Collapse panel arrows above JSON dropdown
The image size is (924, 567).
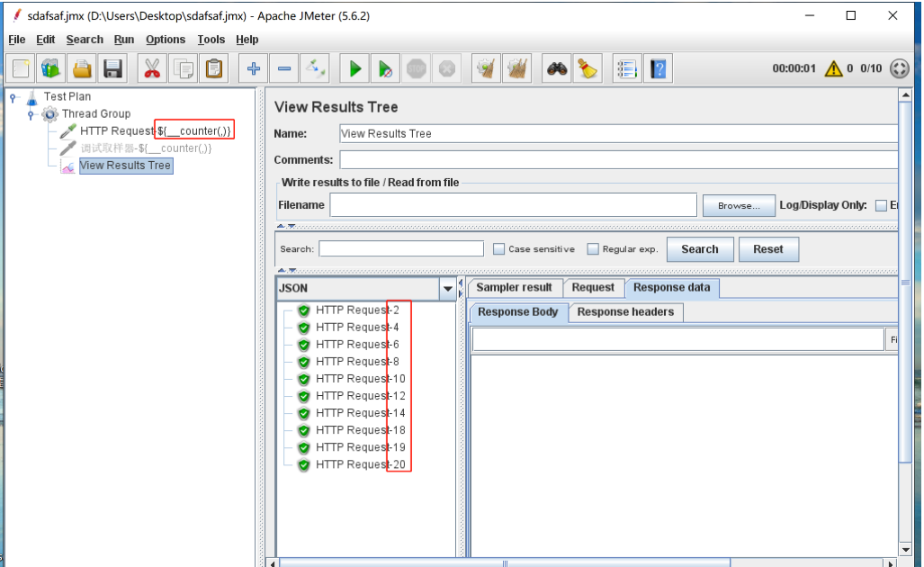click(286, 270)
